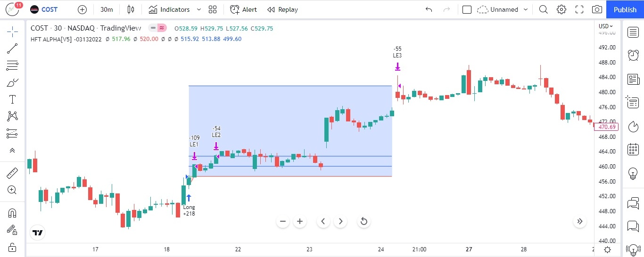This screenshot has width=644, height=257.
Task: Expand the Indicators favorites dropdown arrow
Action: point(198,9)
